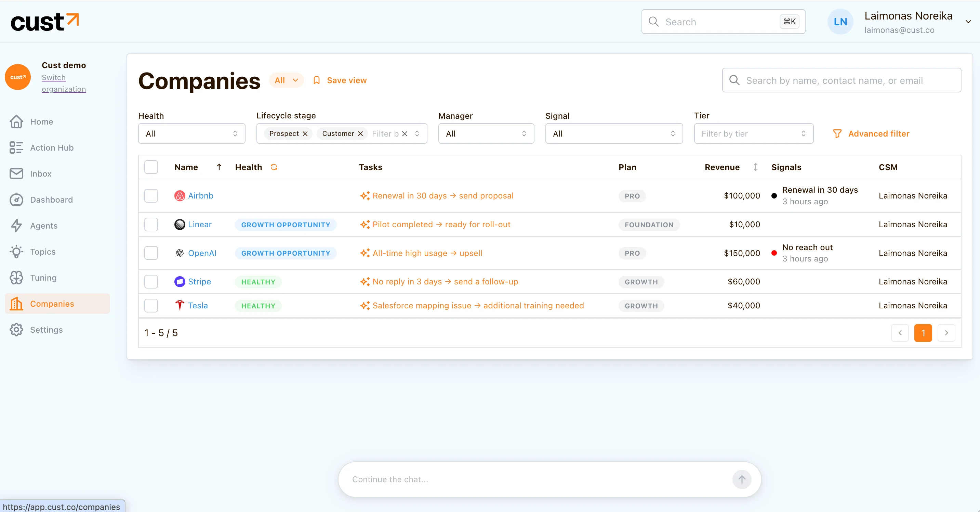Select the Airbnb row checkbox
This screenshot has width=980, height=512.
(x=151, y=196)
